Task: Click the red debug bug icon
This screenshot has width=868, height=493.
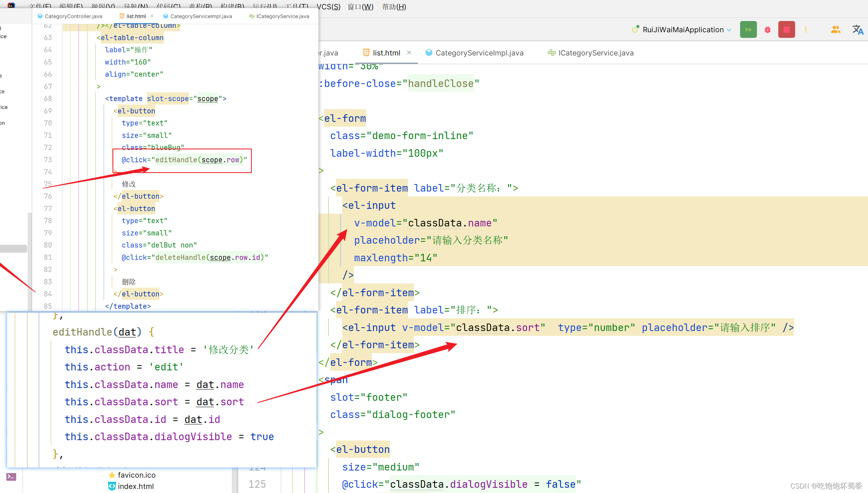Action: [x=768, y=30]
